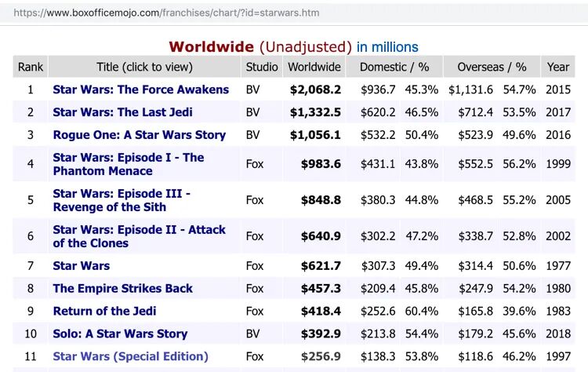This screenshot has height=372, width=588.
Task: Sort by Worldwide gross column header
Action: pos(314,67)
